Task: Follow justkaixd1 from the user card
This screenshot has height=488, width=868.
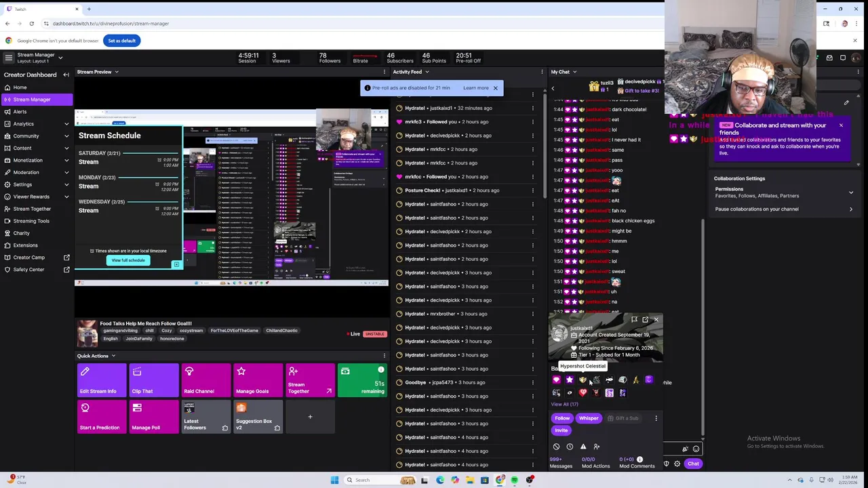Action: [x=562, y=418]
